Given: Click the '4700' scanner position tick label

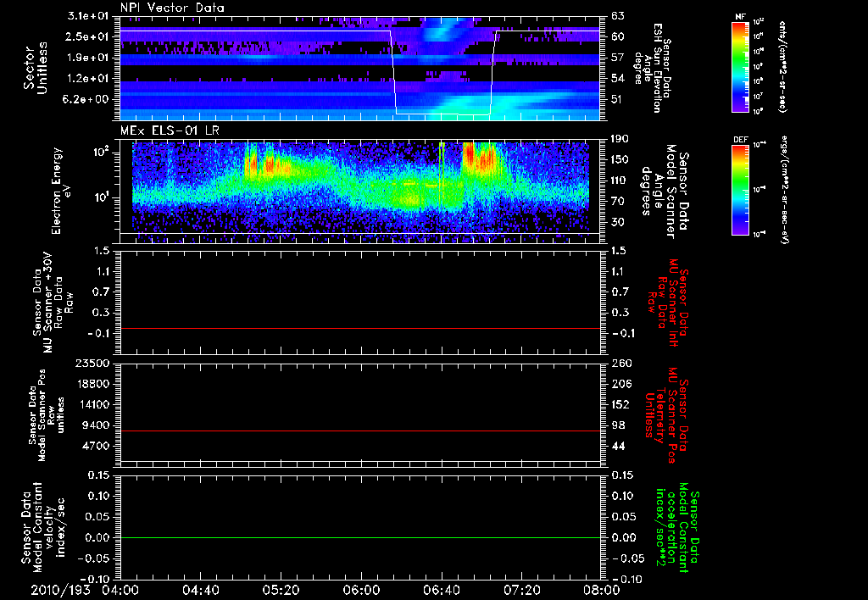Looking at the screenshot, I should pos(95,446).
